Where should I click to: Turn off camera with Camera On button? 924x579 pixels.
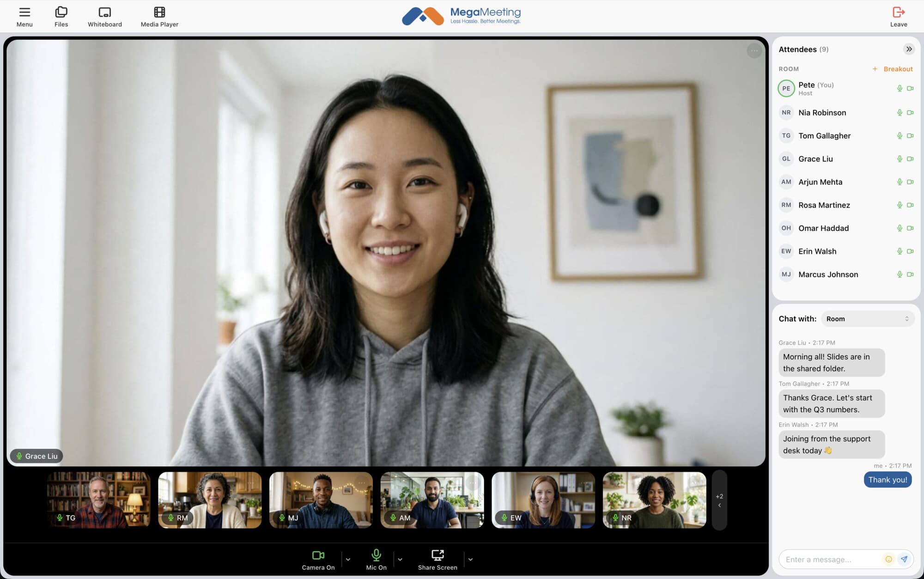(x=318, y=560)
